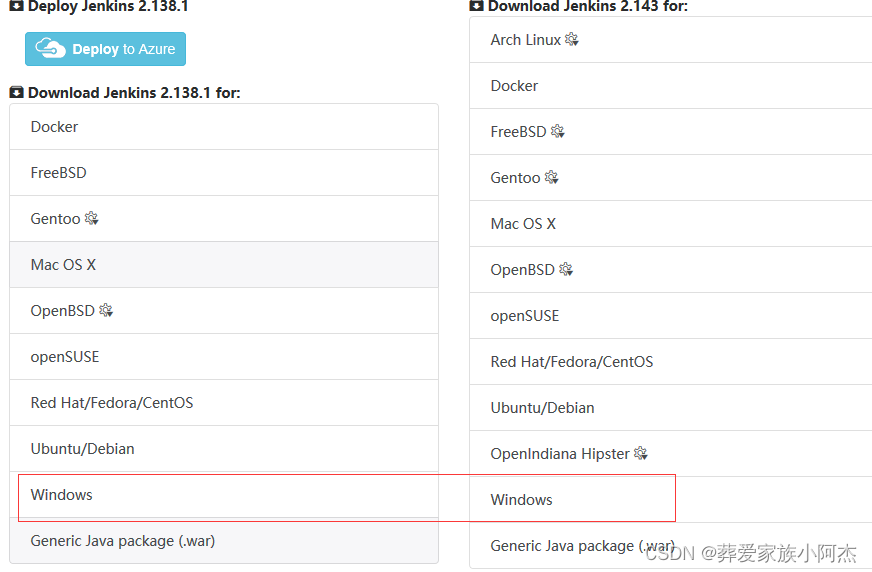Open OpenBSD in the 2.143 list
Viewport: 872px width, 572px height.
(671, 270)
